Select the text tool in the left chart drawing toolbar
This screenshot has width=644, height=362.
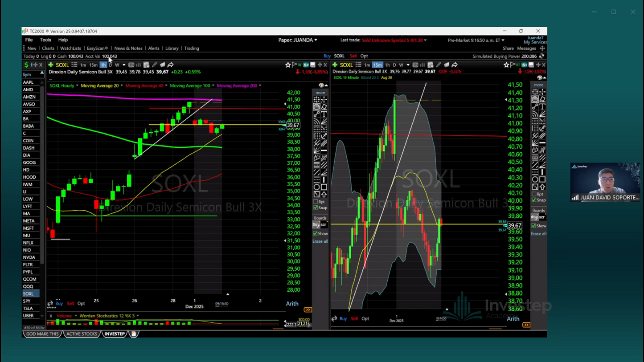pos(324,114)
